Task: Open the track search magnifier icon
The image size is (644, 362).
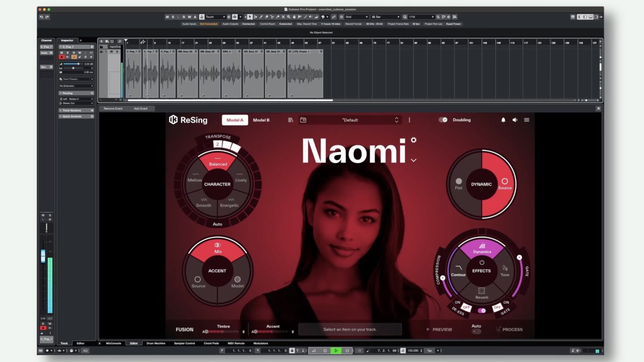Action: (x=119, y=41)
